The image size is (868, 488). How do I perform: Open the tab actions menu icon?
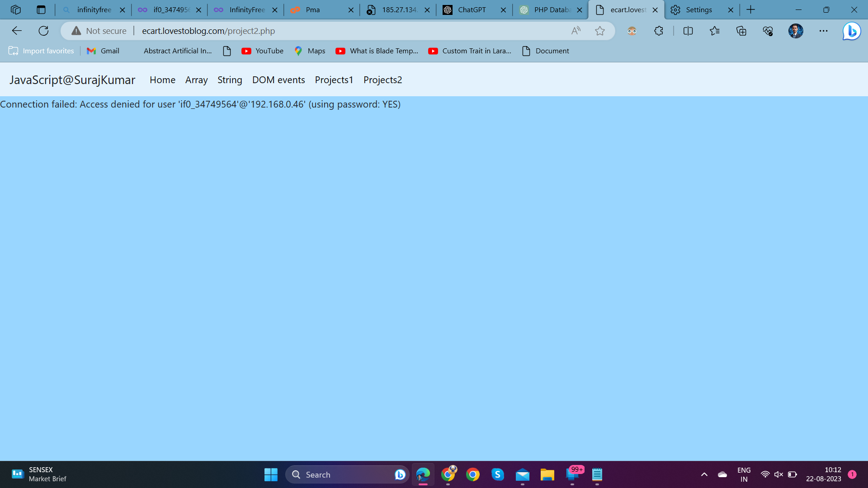[x=41, y=9]
